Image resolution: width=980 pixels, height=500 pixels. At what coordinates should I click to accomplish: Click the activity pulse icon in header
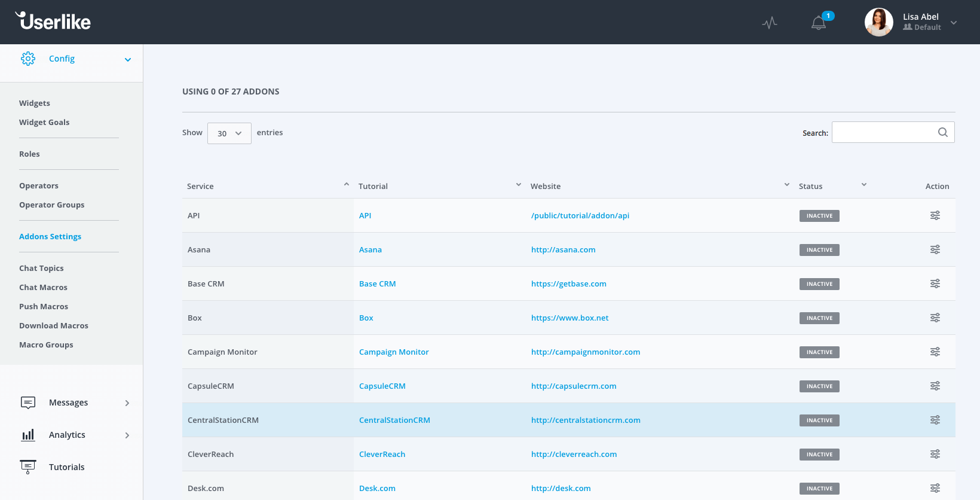pyautogui.click(x=770, y=23)
